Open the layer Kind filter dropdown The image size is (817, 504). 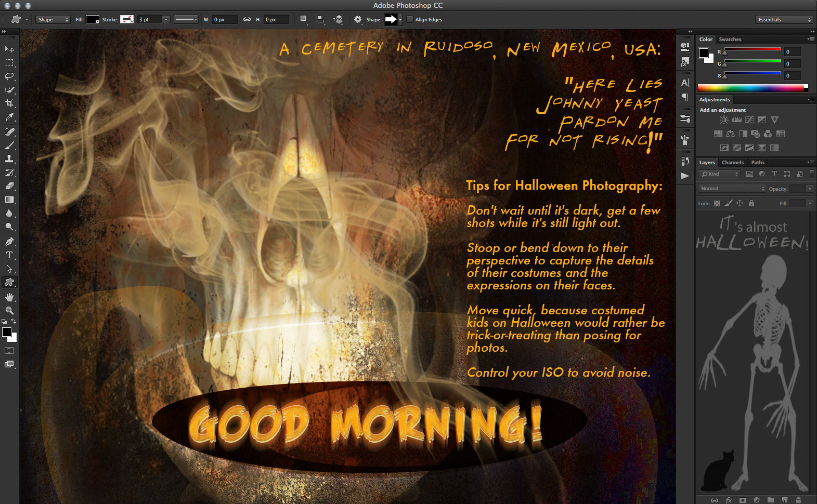(719, 174)
